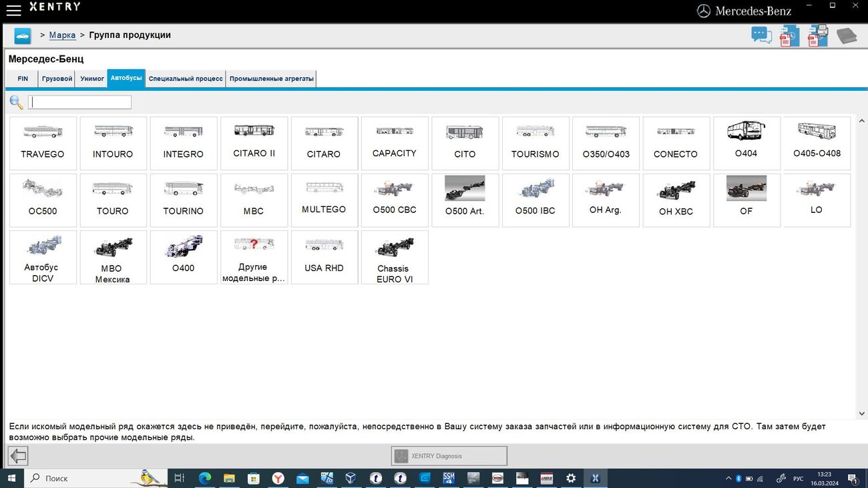
Task: Choose the CITARO II model tile
Action: coord(254,144)
